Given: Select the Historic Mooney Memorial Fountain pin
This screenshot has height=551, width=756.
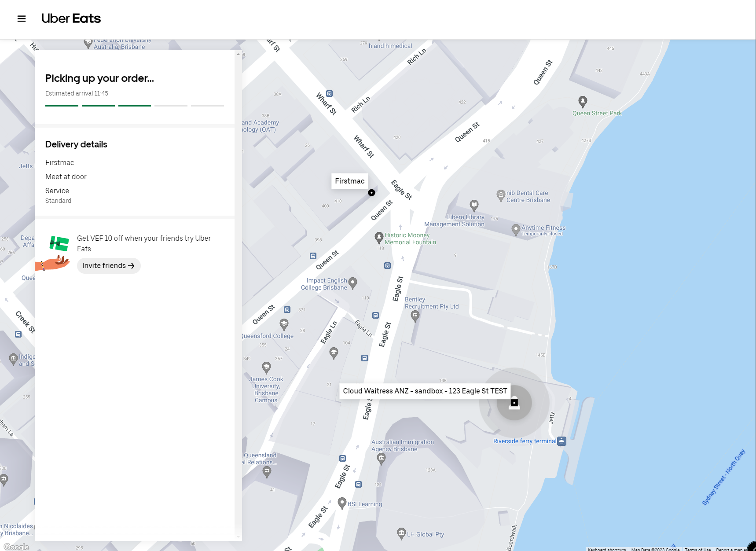Looking at the screenshot, I should click(x=379, y=238).
